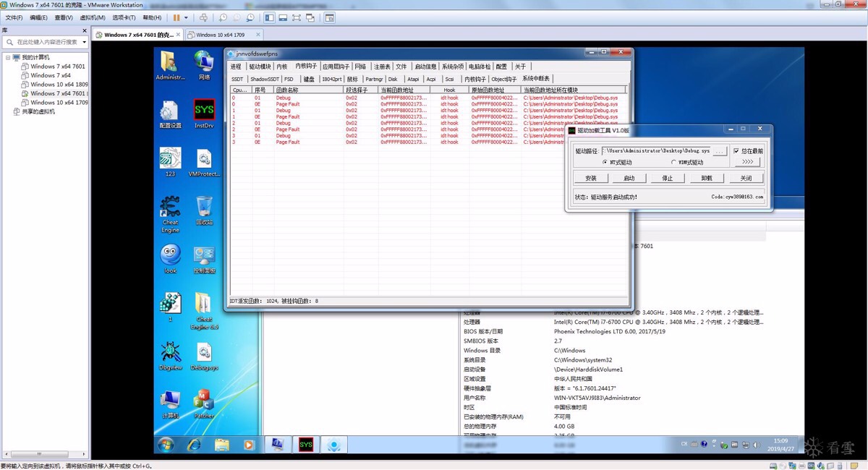This screenshot has width=868, height=470.
Task: Open the 帮助(H) menu in VMware
Action: coord(152,17)
